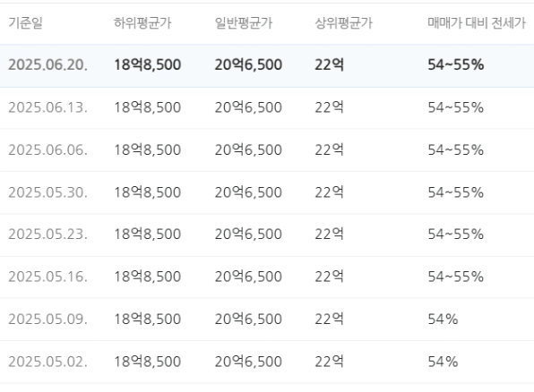This screenshot has width=534, height=392.
Task: Click 20억6,500 value in highlighted 06.20 row
Action: click(248, 64)
